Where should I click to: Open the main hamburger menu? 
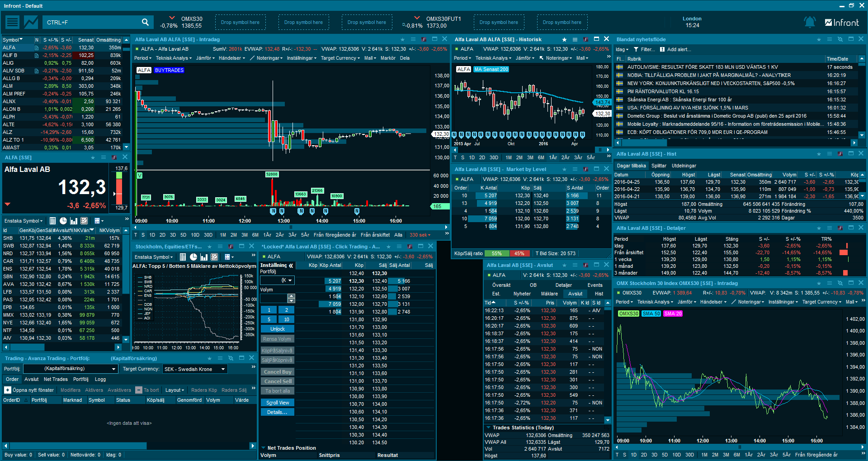pos(12,22)
